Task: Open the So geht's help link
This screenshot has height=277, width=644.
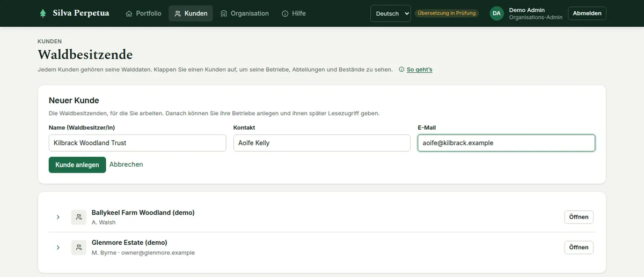Action: (x=419, y=70)
